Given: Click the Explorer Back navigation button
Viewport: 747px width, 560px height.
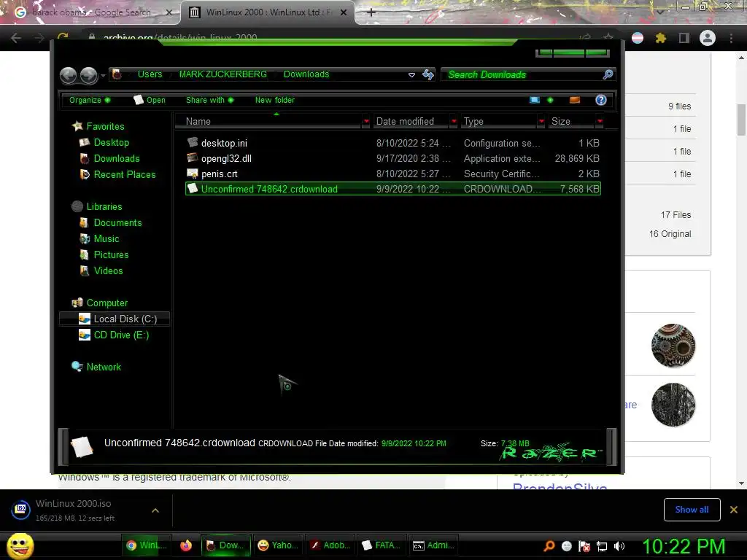Looking at the screenshot, I should [68, 75].
